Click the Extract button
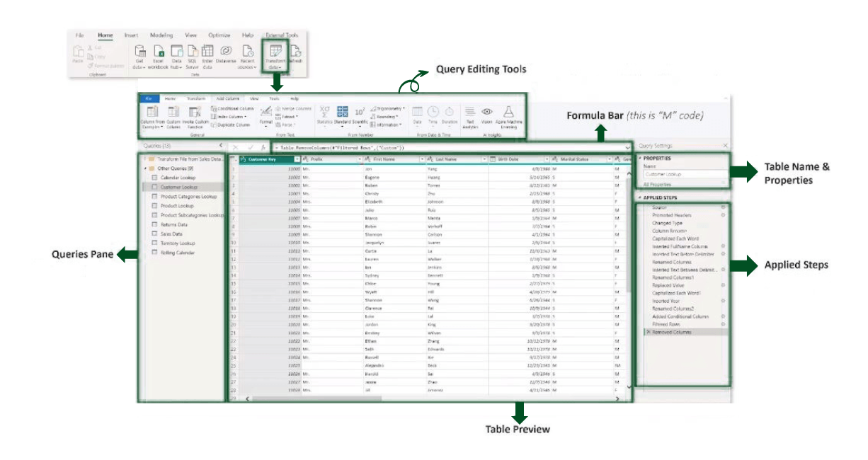The height and width of the screenshot is (460, 868). pyautogui.click(x=286, y=117)
